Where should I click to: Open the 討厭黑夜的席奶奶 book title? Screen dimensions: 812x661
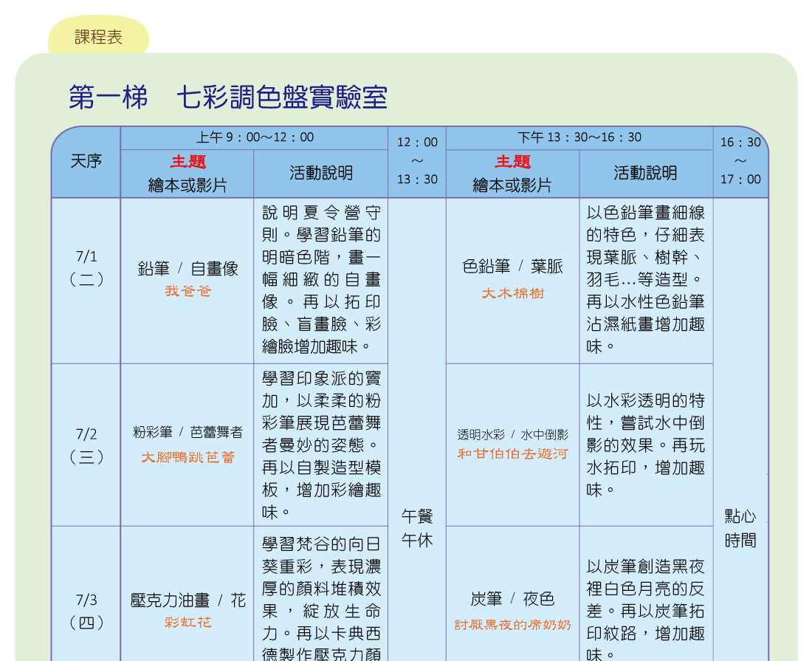click(512, 625)
